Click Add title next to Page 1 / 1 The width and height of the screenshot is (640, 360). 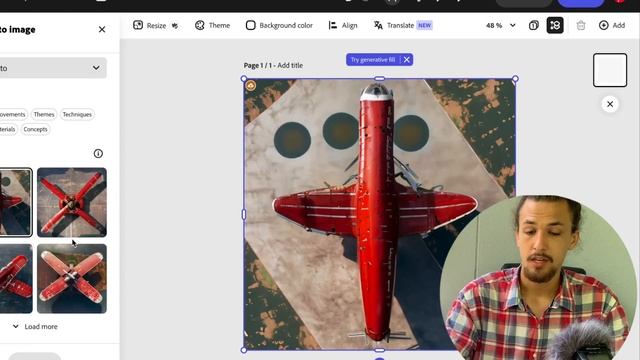click(x=290, y=65)
